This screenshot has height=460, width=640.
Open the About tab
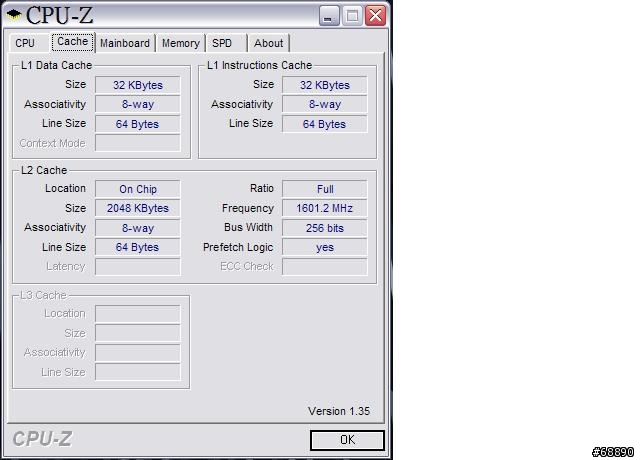(269, 43)
